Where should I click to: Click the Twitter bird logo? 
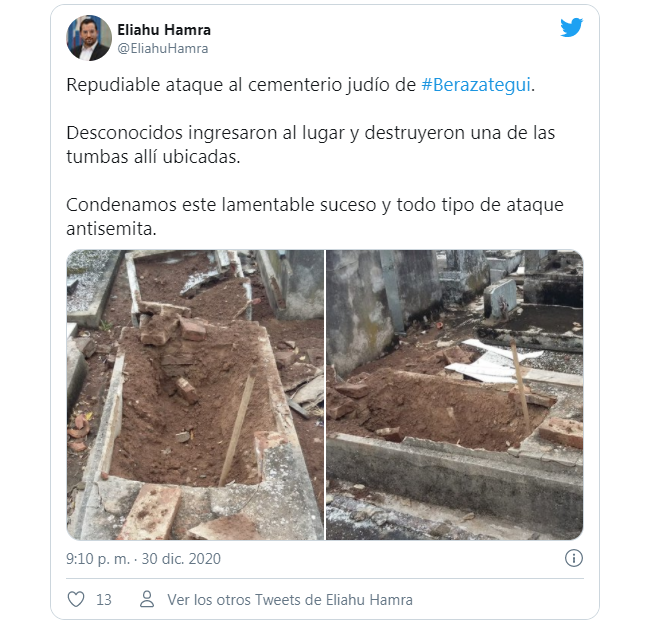[x=571, y=27]
